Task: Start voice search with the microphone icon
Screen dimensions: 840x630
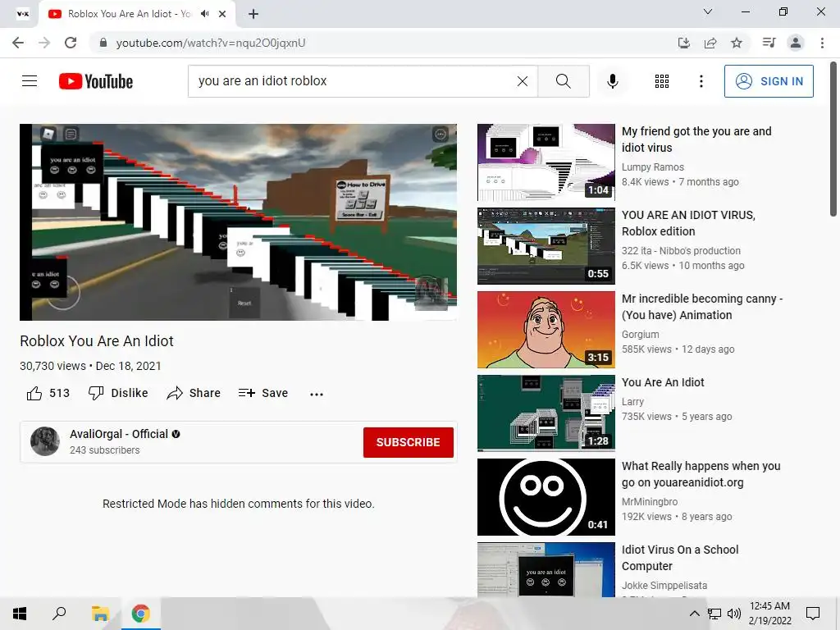Action: (x=612, y=81)
